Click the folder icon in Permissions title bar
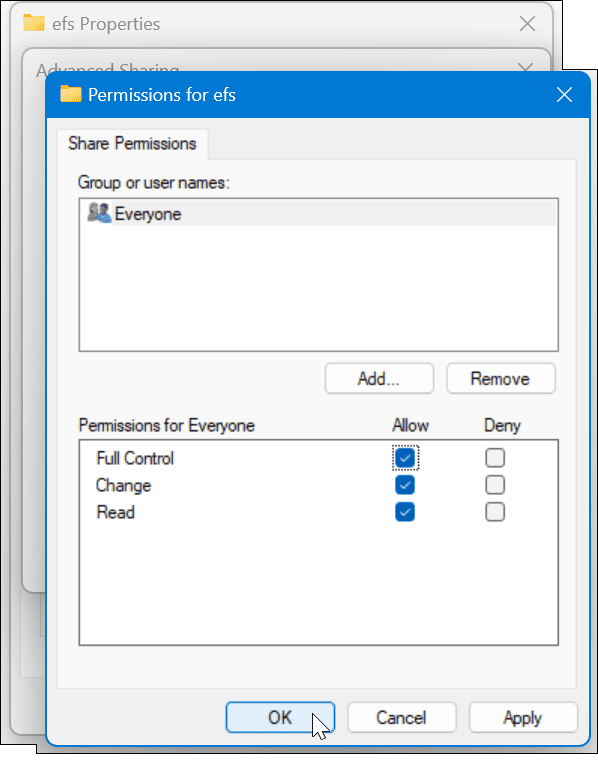 click(70, 94)
